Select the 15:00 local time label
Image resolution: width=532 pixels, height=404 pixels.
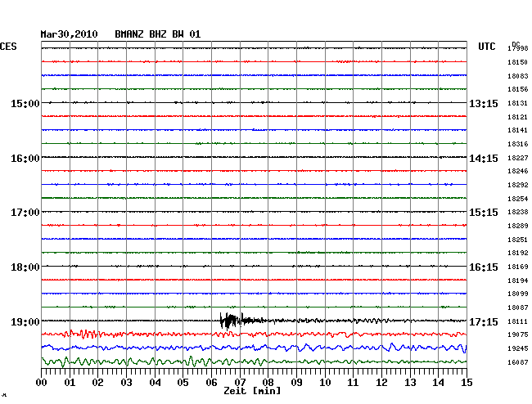click(x=25, y=103)
